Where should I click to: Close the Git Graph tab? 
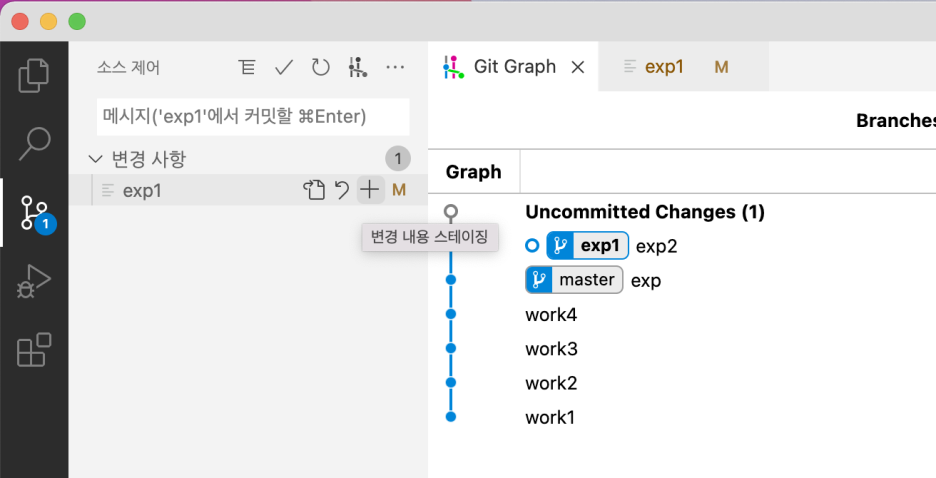click(577, 67)
